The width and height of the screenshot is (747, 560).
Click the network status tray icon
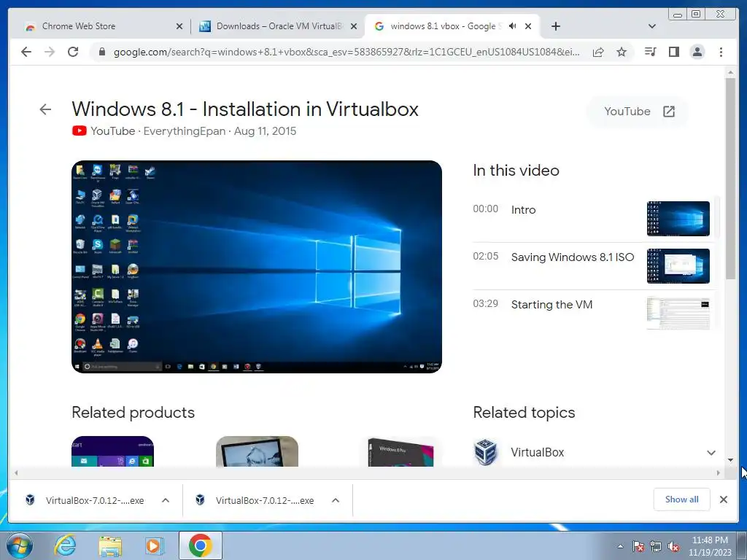656,547
